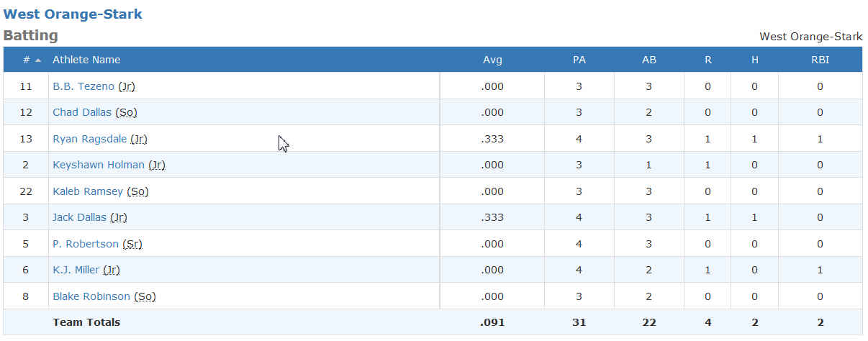Select team total average .091

492,322
